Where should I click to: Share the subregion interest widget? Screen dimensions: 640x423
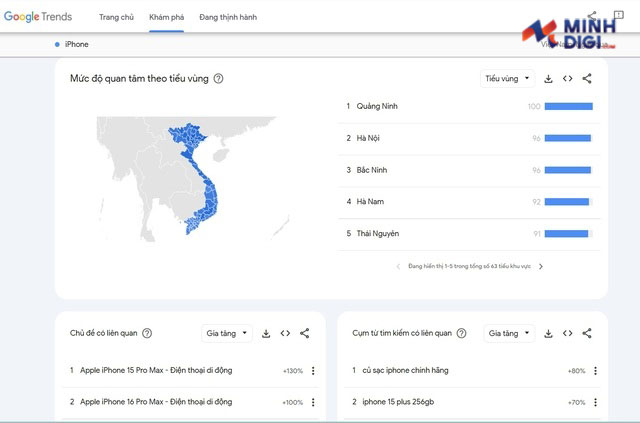point(587,78)
